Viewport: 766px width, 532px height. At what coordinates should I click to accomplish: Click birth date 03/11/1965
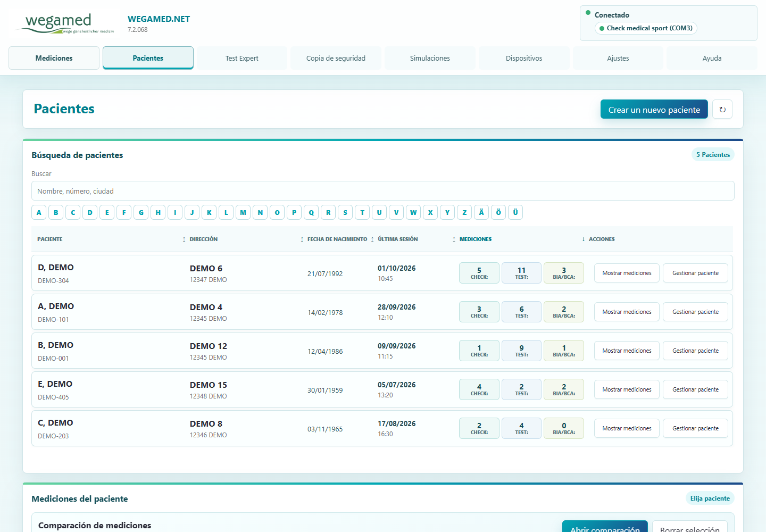[x=325, y=429]
